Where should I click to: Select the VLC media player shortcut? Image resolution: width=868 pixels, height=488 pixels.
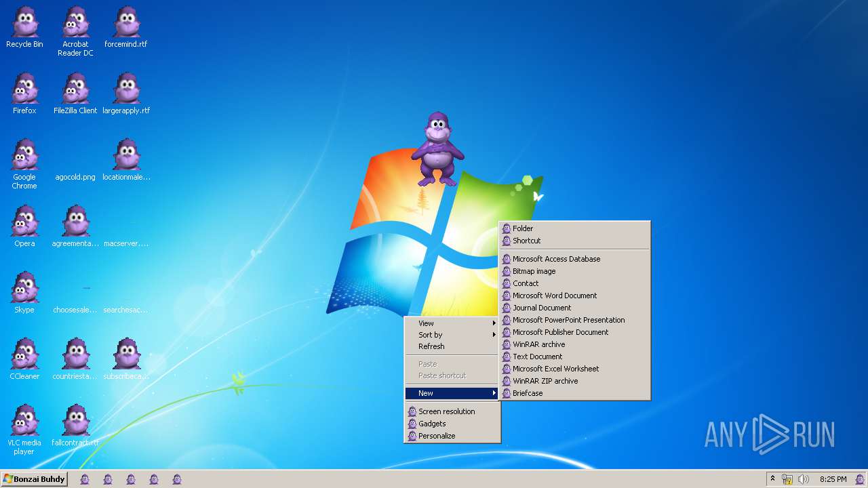(x=24, y=430)
